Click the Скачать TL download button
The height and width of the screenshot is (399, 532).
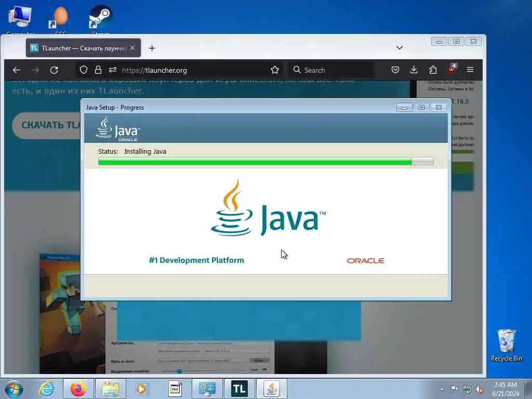[47, 125]
